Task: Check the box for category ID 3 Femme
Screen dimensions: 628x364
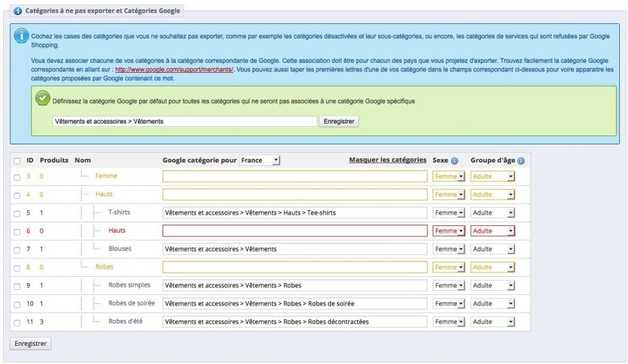Action: click(x=17, y=177)
